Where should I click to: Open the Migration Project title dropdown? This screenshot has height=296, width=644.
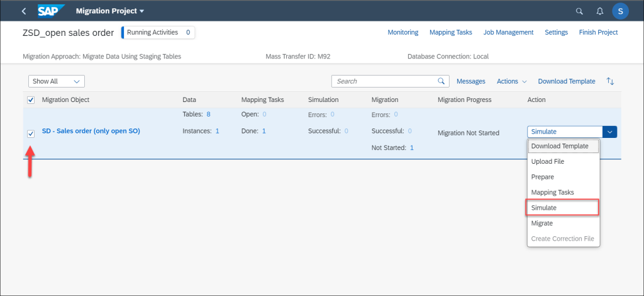tap(110, 11)
